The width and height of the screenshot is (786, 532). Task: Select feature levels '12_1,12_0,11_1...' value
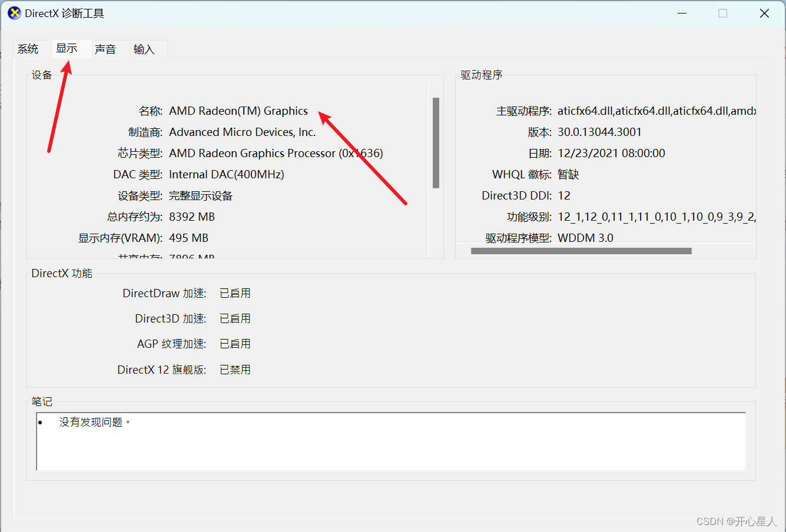pyautogui.click(x=656, y=217)
